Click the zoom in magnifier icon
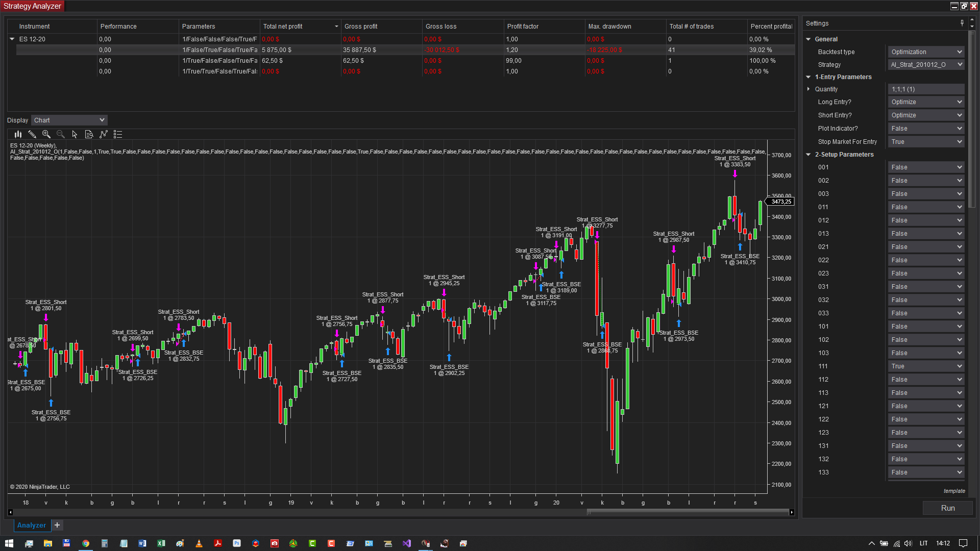 click(46, 134)
